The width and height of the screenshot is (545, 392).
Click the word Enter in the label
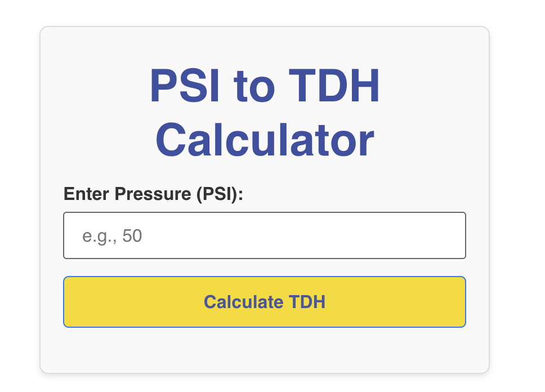[87, 194]
